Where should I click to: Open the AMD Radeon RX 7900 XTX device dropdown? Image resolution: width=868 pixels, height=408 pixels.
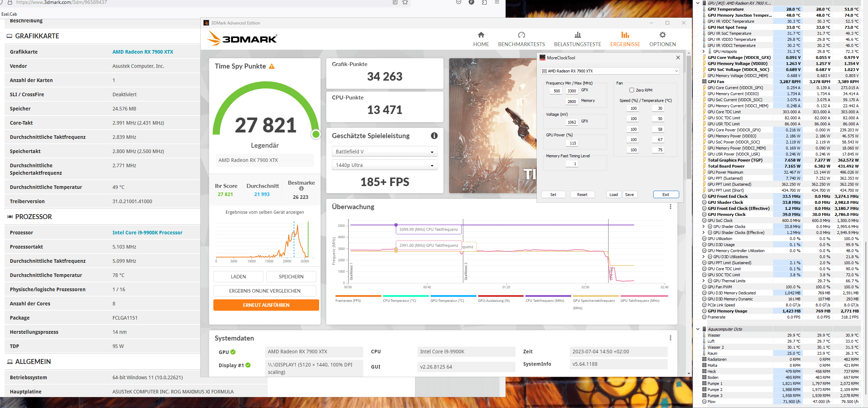[610, 71]
